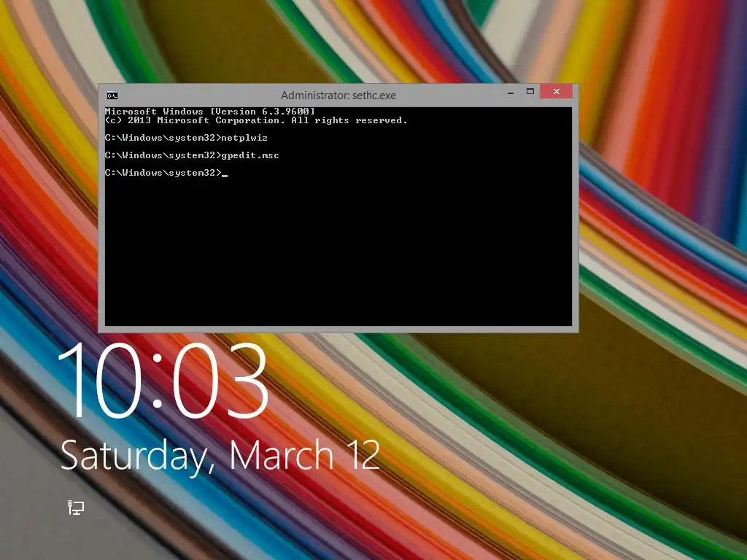Click the Microsoft Windows version line
747x560 pixels.
[x=210, y=112]
